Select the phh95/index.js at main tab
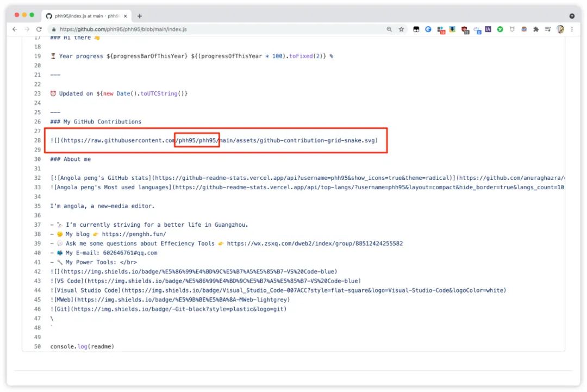 (86, 16)
